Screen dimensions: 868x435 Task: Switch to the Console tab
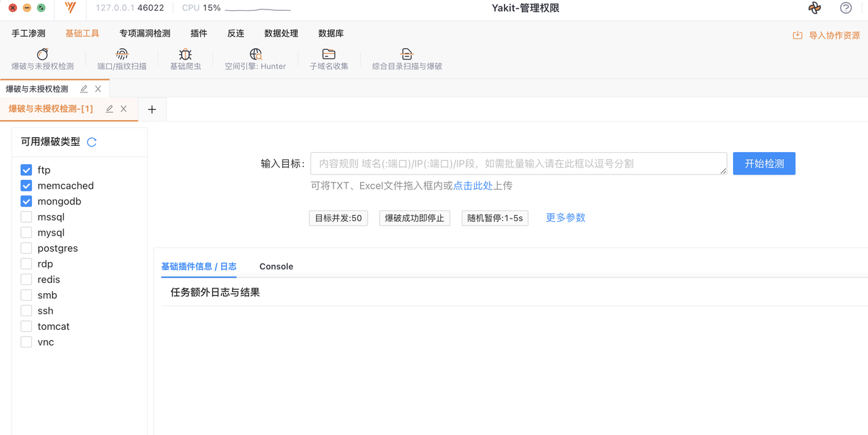276,267
